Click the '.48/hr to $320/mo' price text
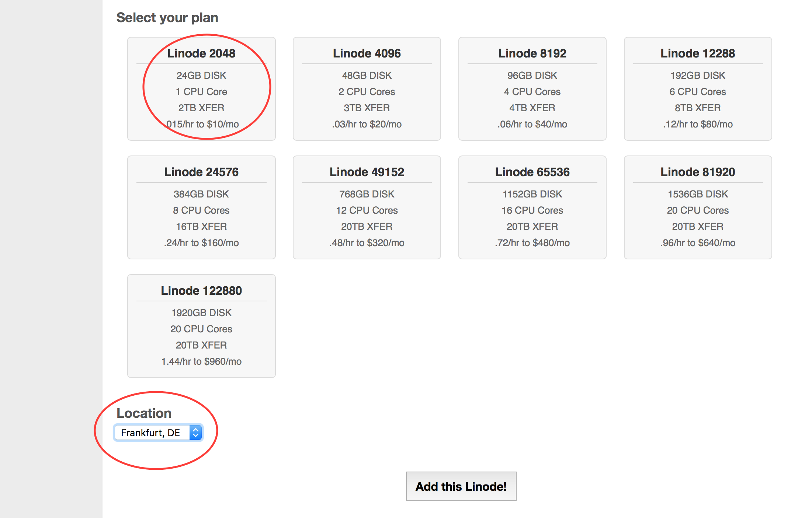This screenshot has height=518, width=812. [x=367, y=243]
